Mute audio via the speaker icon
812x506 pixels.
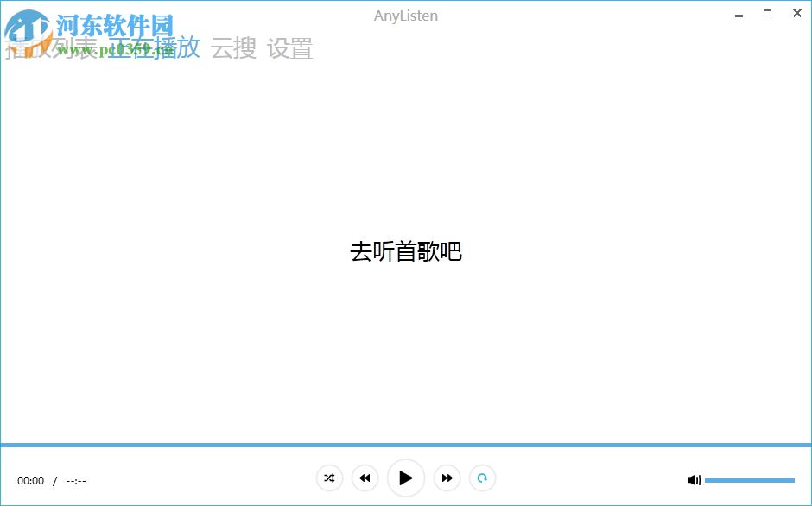tap(694, 479)
